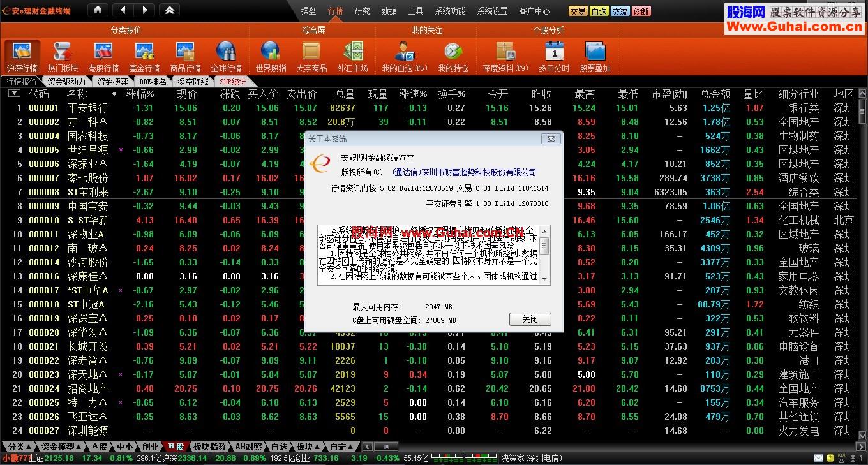
Task: Open 我的自选(F6) watchlist icon
Action: (405, 57)
